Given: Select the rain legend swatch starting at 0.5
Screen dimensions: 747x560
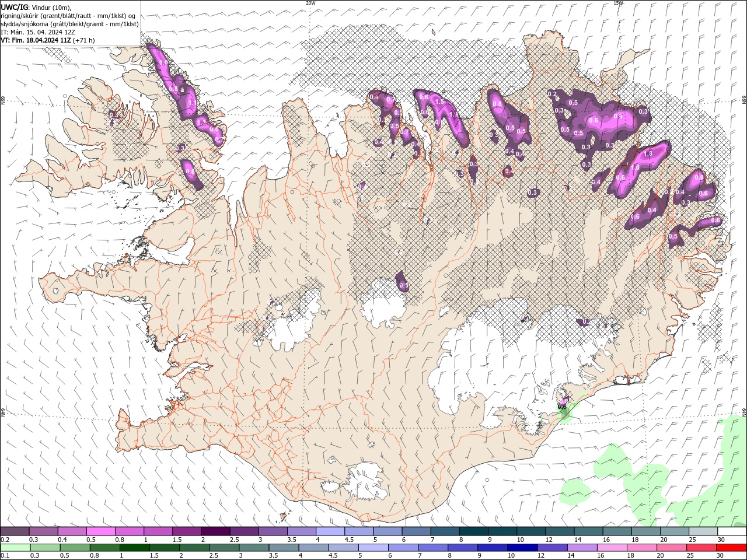Looking at the screenshot, I should pyautogui.click(x=74, y=548).
